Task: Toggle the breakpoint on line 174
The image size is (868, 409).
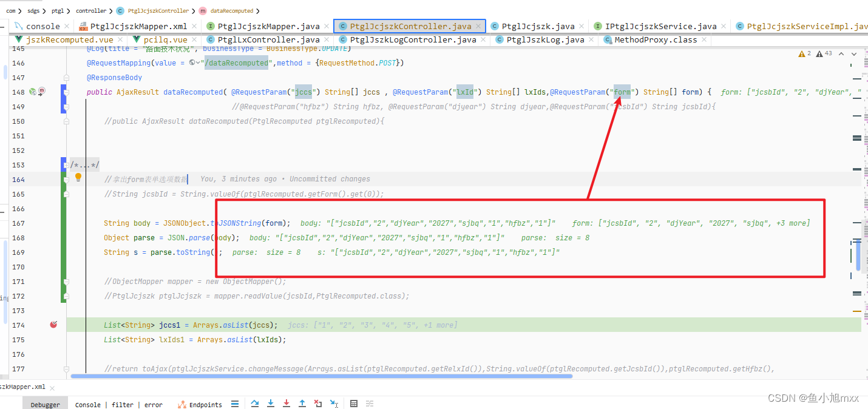Action: pos(53,325)
